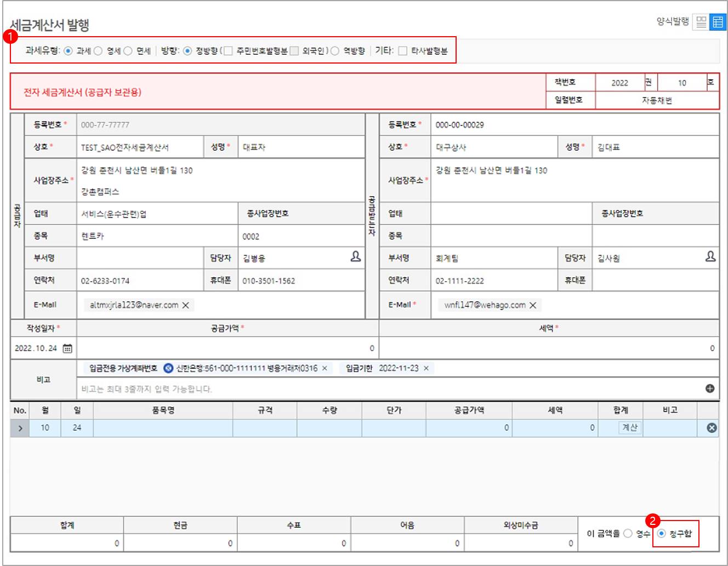Select 영수 instead of 청구함
Image resolution: width=728 pixels, height=566 pixels.
coord(627,532)
